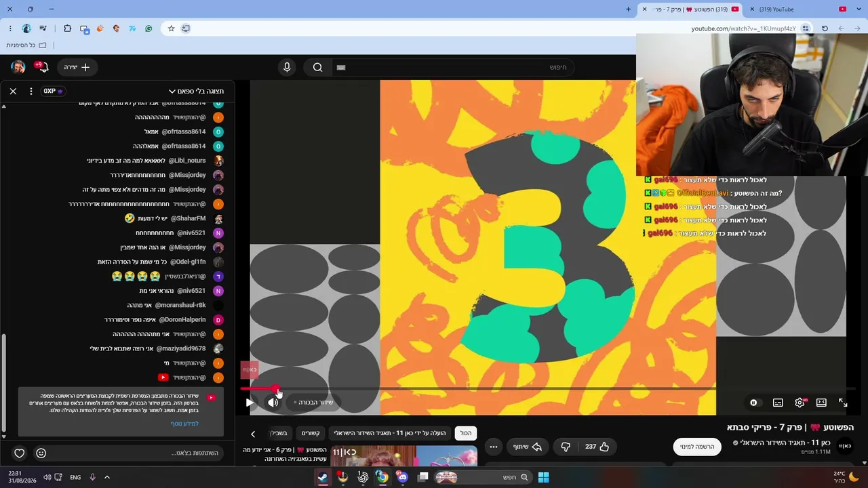The height and width of the screenshot is (488, 868).
Task: Click the emoji picker in chat
Action: tap(41, 453)
